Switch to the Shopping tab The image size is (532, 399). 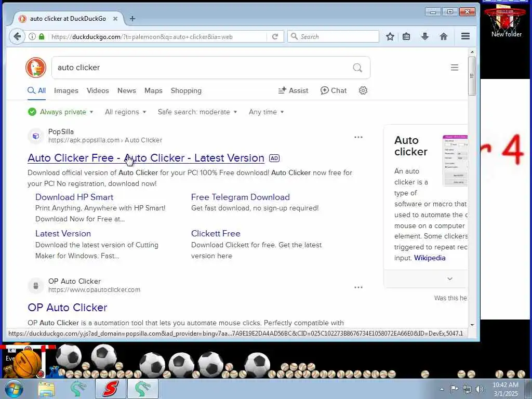click(x=186, y=90)
